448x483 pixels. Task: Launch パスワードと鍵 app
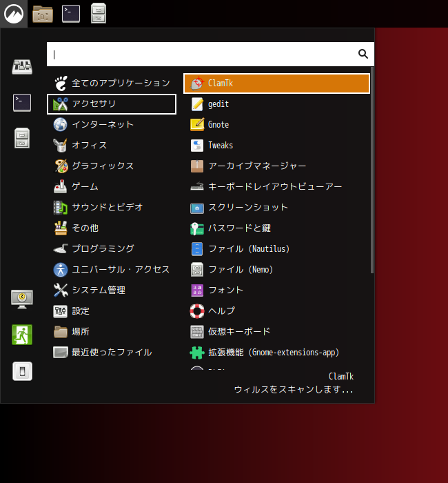(276, 228)
